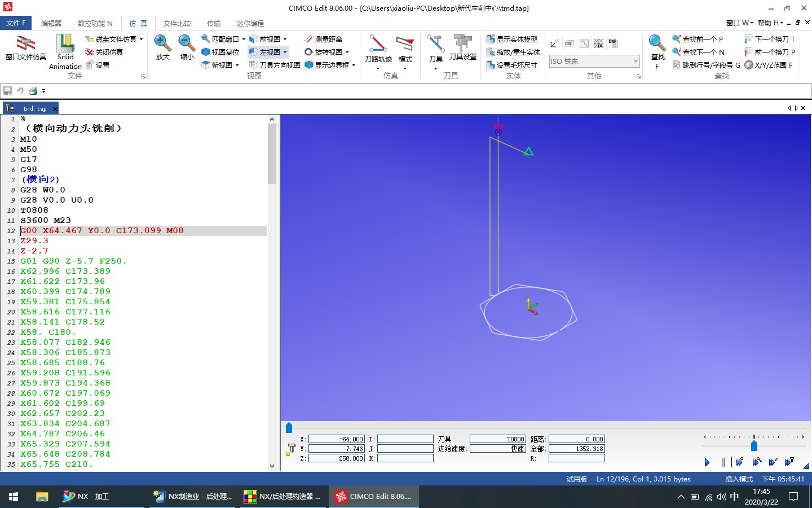Click the measure distance (测量距离) tool

324,39
